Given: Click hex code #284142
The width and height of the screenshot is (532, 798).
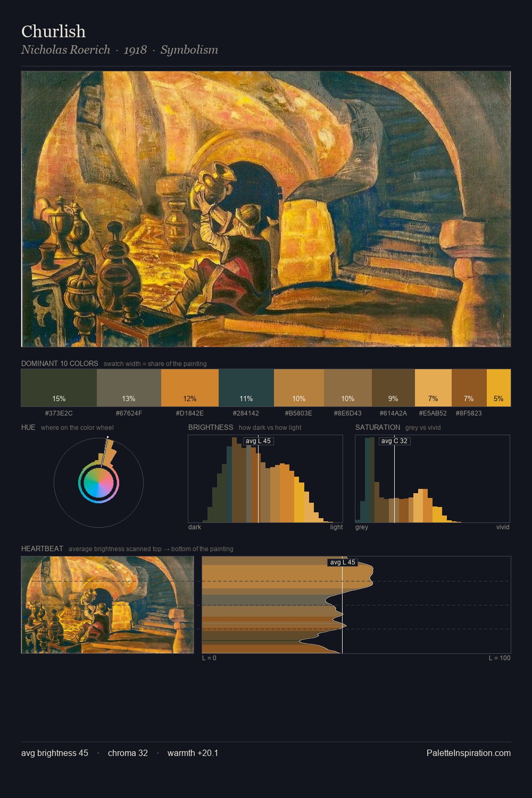Looking at the screenshot, I should [246, 413].
